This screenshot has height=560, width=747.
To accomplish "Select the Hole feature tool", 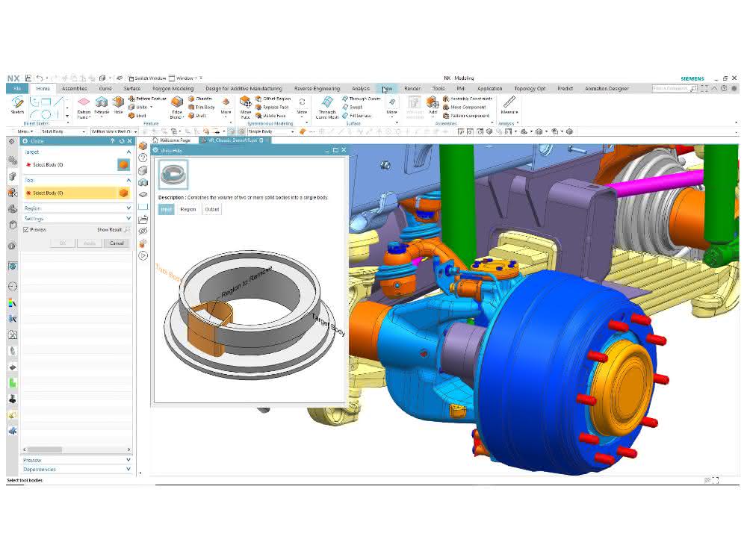I will [118, 105].
